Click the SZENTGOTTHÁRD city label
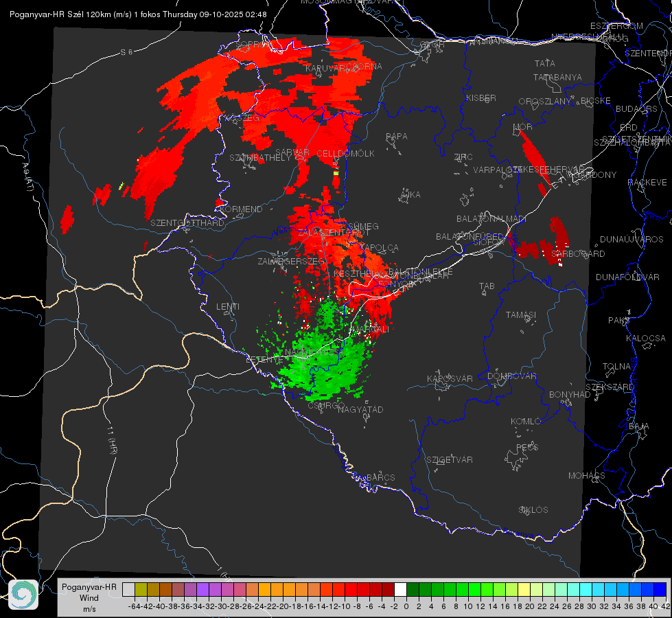The width and height of the screenshot is (672, 618). point(187,223)
